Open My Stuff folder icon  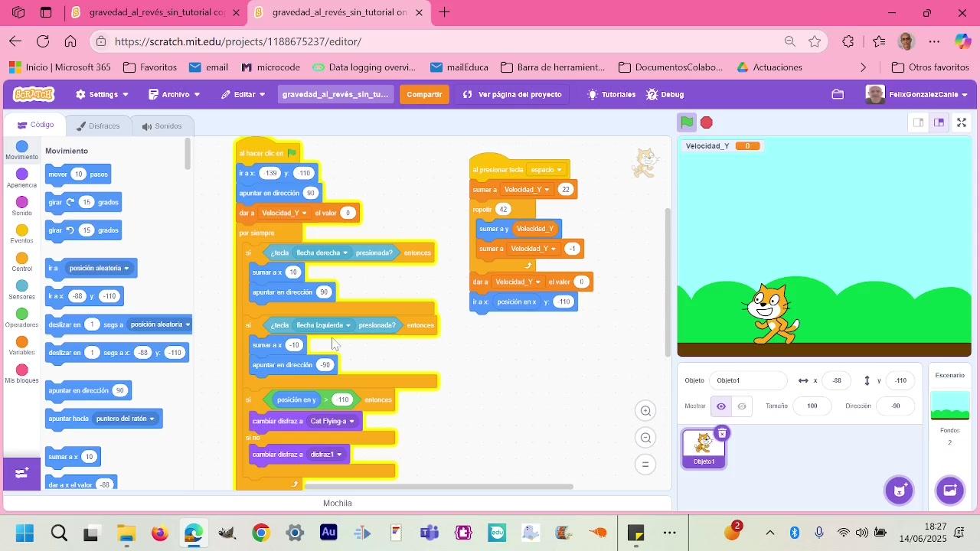pos(838,94)
